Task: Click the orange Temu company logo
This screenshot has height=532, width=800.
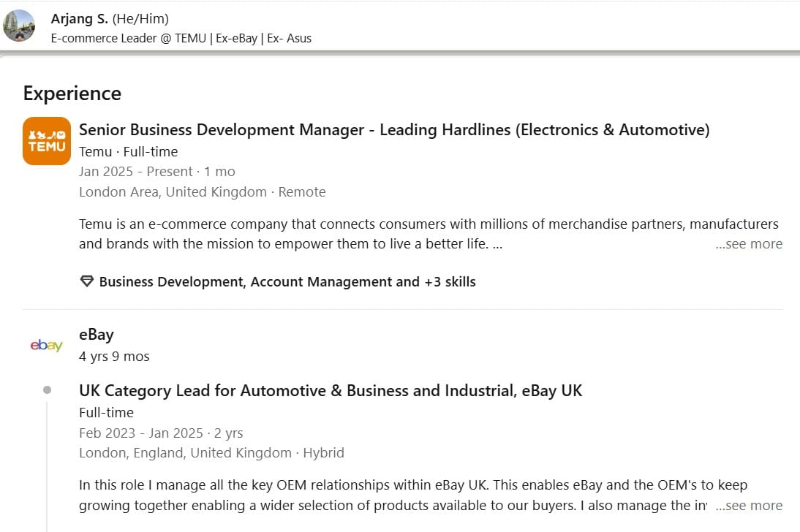Action: pyautogui.click(x=47, y=141)
